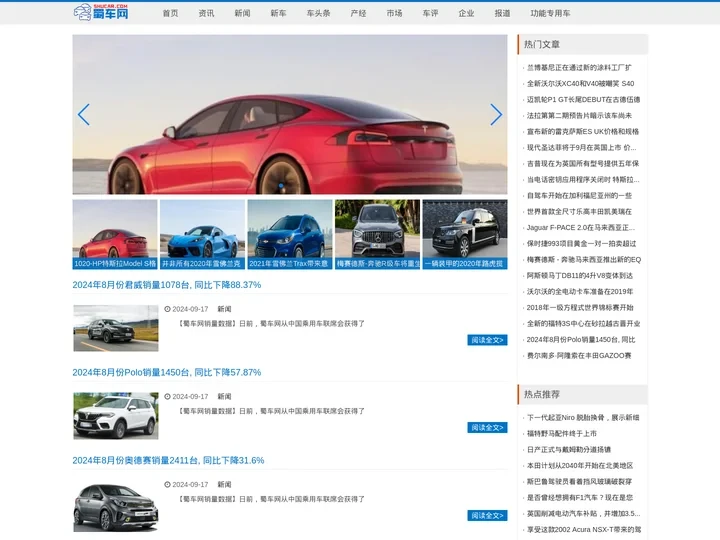Click the 奥德赛 article gray car photo
Viewport: 720px width, 540px height.
(x=116, y=506)
